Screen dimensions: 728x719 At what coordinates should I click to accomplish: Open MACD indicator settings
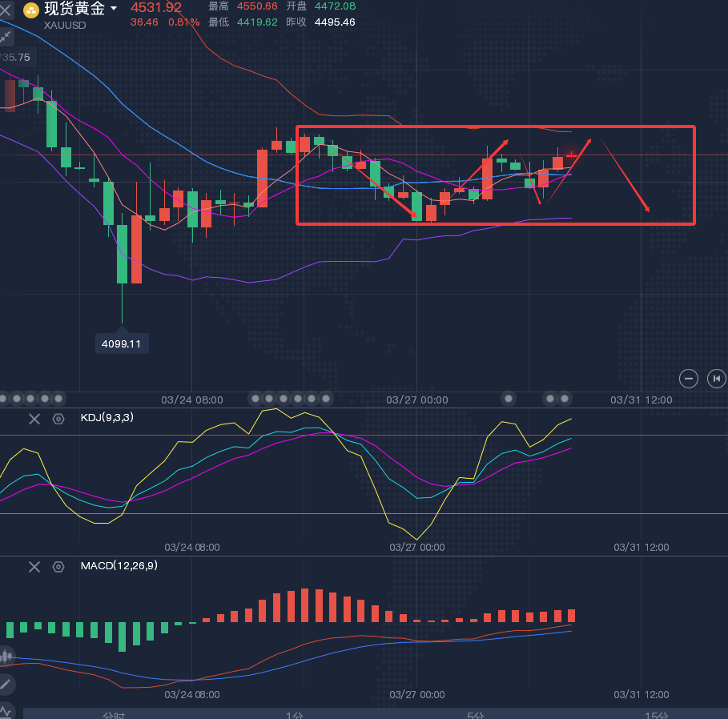[58, 567]
